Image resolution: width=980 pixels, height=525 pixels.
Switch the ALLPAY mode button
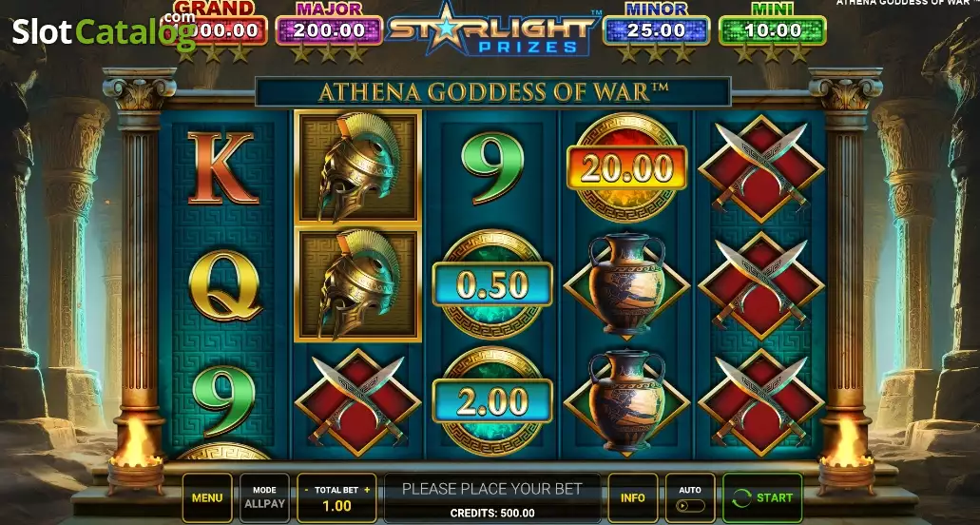[x=264, y=497]
